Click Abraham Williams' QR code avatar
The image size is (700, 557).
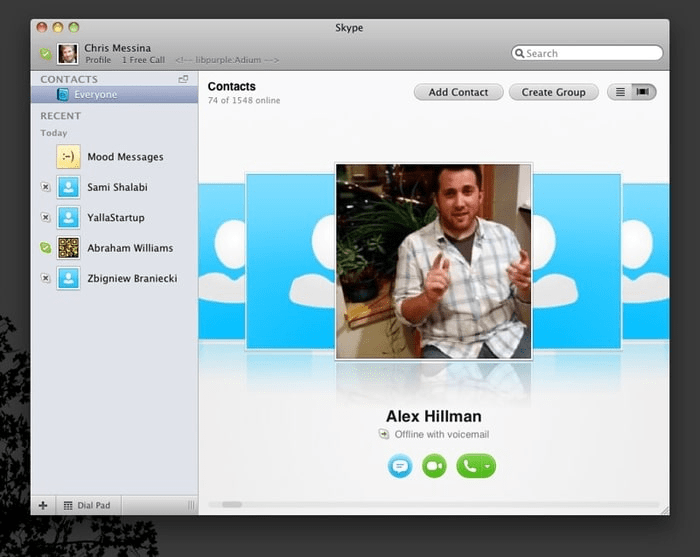pos(68,248)
